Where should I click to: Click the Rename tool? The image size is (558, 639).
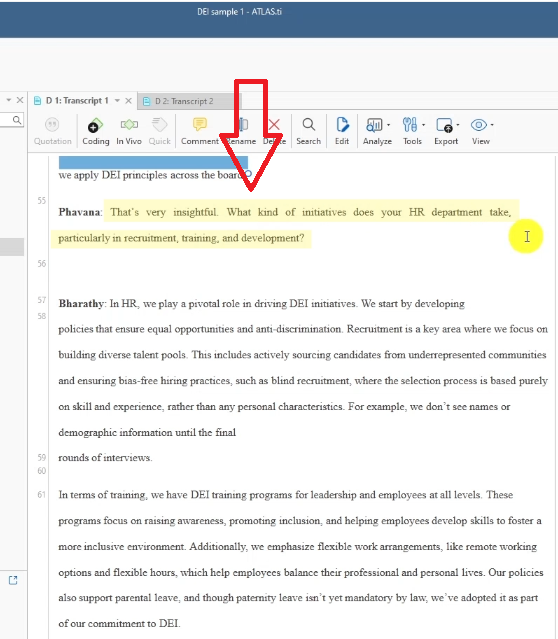click(x=241, y=131)
